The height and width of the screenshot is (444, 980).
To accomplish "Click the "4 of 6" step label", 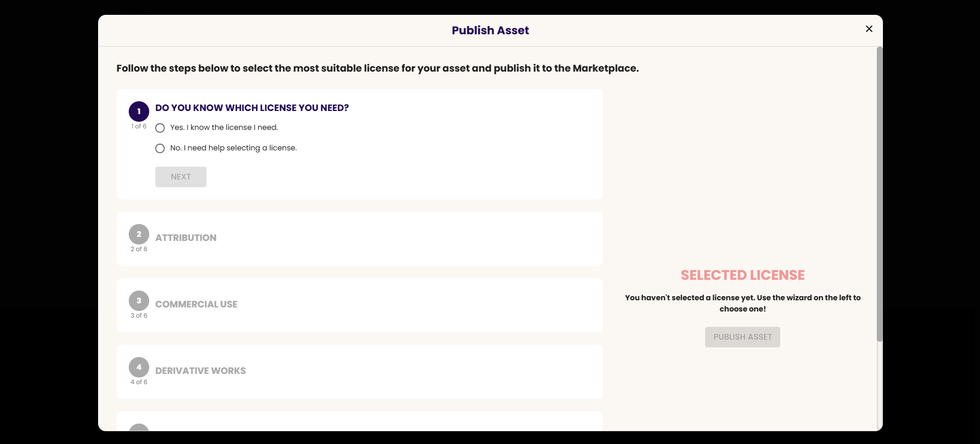I will click(139, 382).
